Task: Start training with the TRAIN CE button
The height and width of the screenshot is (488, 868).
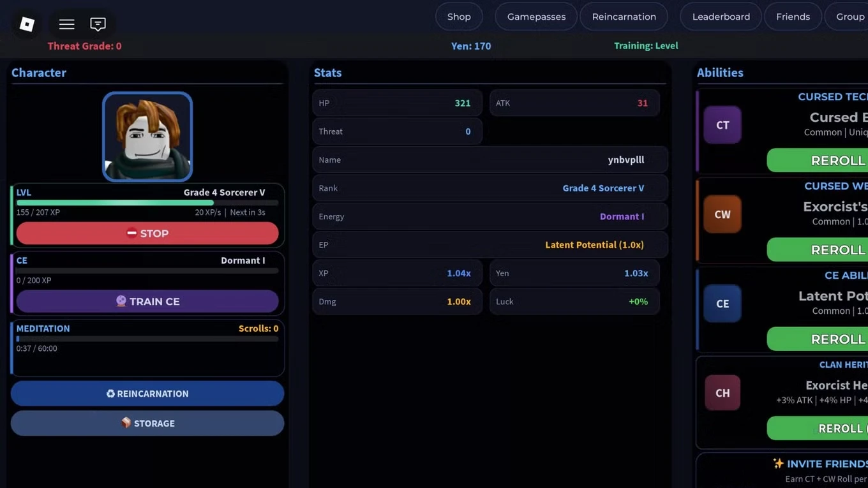Action: tap(147, 301)
